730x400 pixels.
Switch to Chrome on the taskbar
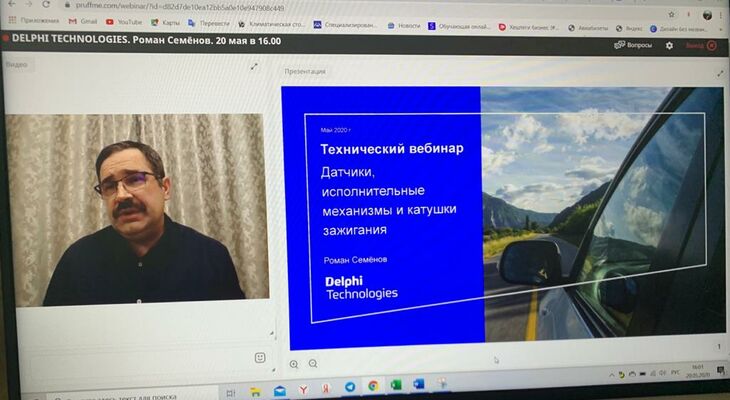coord(373,386)
